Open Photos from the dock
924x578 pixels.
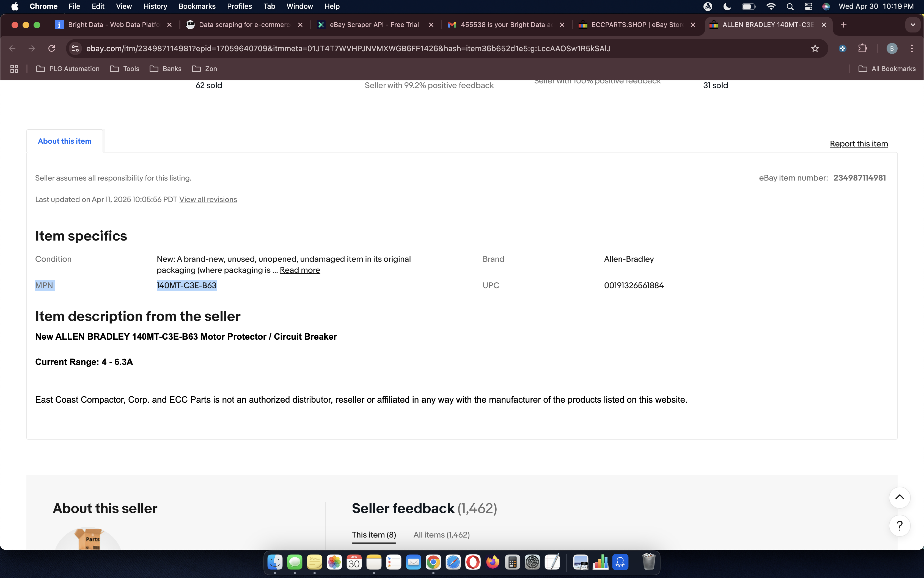point(334,562)
